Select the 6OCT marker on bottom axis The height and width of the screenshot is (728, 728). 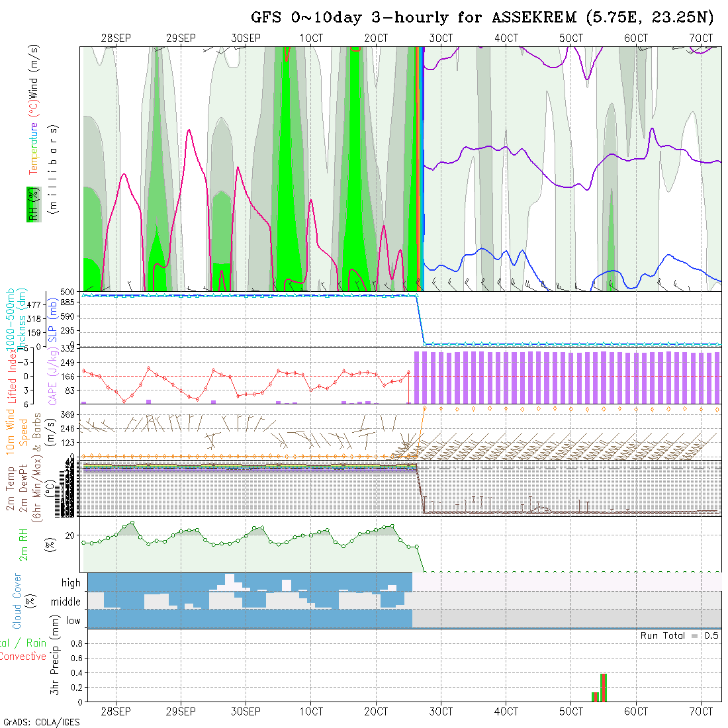(636, 711)
